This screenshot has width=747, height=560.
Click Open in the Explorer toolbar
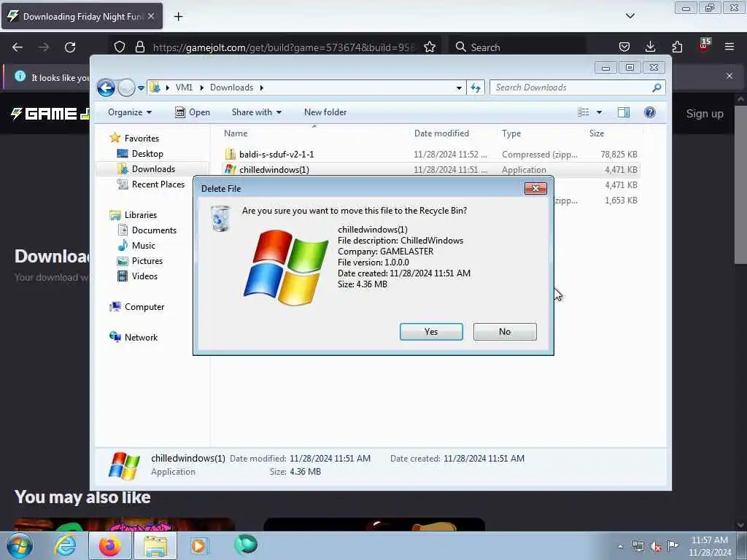pyautogui.click(x=193, y=112)
